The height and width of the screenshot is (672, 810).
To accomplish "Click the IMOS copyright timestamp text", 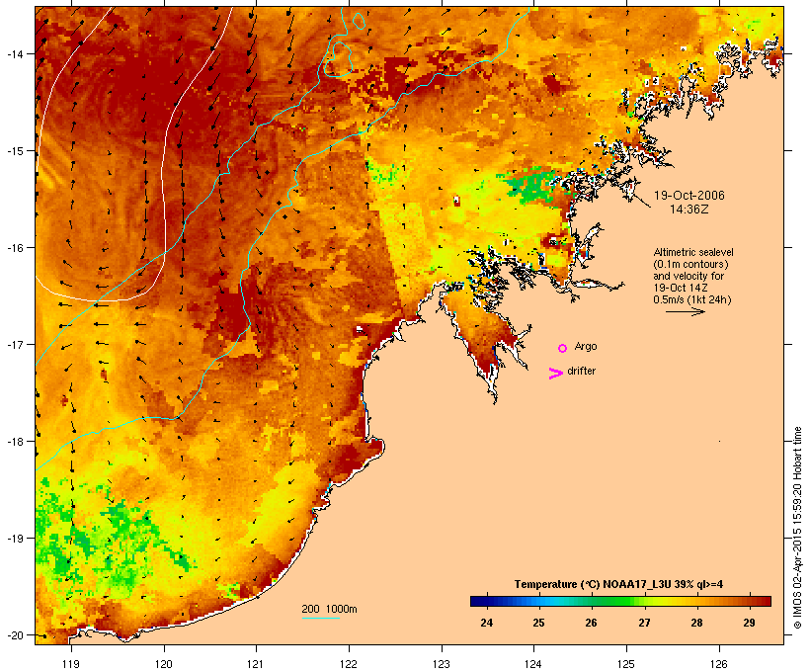I will (797, 528).
